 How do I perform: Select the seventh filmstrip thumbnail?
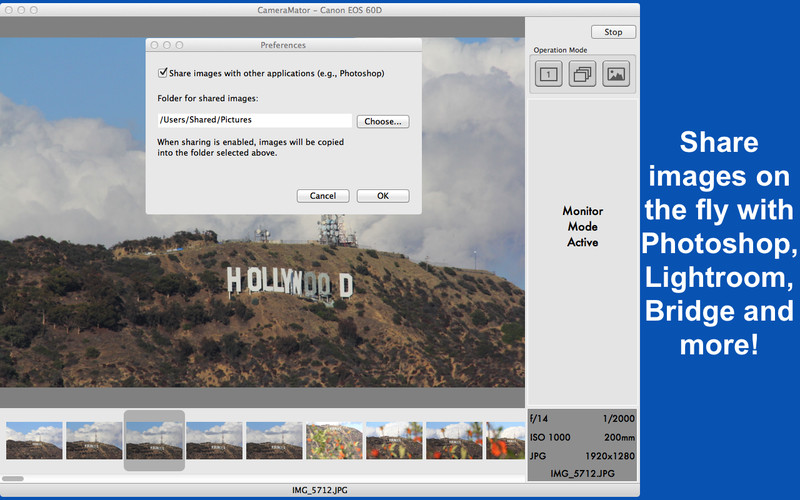[394, 440]
